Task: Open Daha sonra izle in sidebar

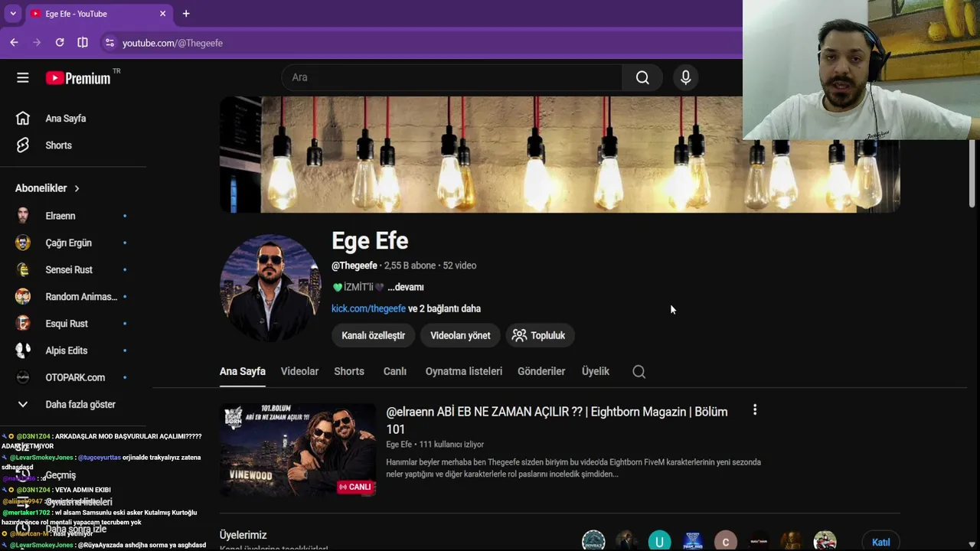Action: pos(76,529)
